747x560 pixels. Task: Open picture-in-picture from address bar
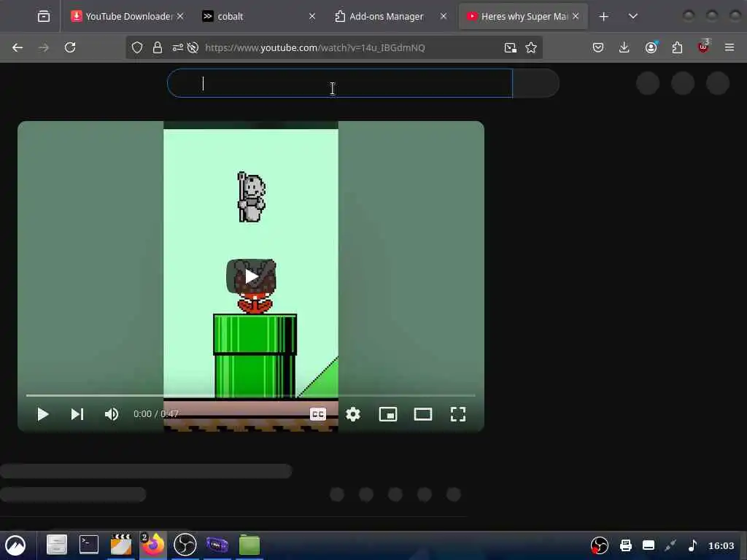pyautogui.click(x=510, y=47)
